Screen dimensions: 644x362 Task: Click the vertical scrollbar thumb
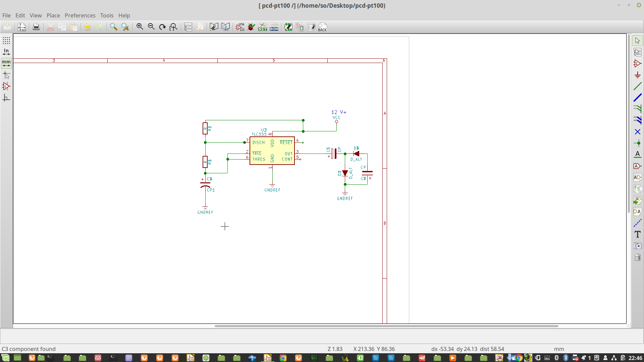pos(629,124)
